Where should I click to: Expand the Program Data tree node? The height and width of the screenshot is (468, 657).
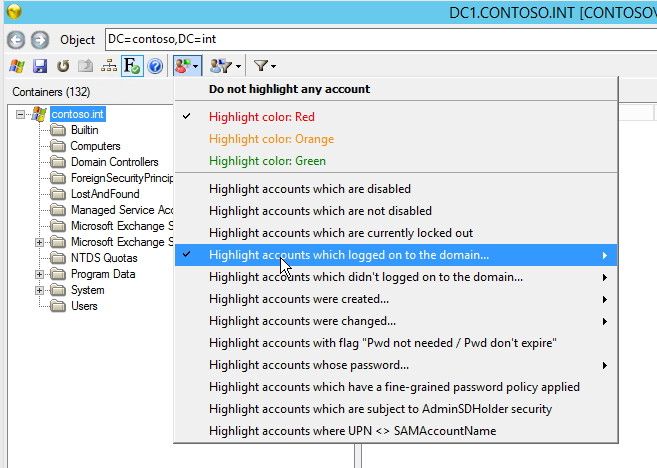39,274
